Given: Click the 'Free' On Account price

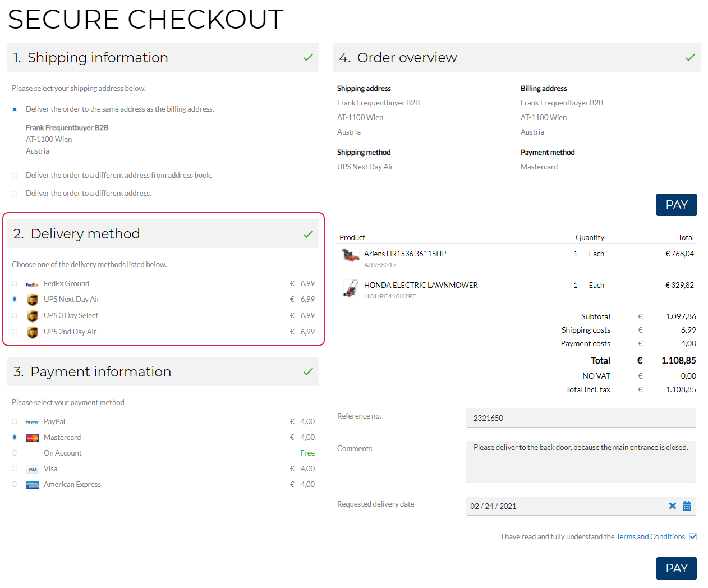Looking at the screenshot, I should pyautogui.click(x=307, y=453).
